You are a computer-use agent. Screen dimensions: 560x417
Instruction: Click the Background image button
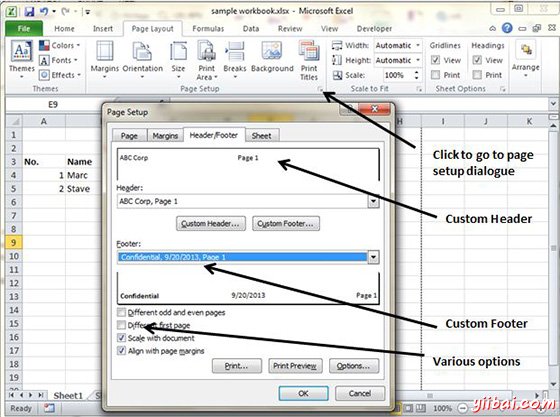(x=272, y=57)
